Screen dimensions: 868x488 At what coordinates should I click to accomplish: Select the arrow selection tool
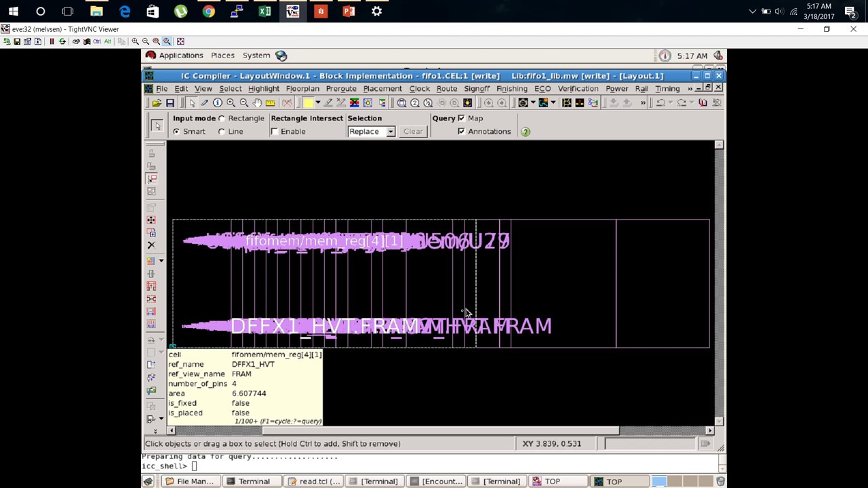192,102
